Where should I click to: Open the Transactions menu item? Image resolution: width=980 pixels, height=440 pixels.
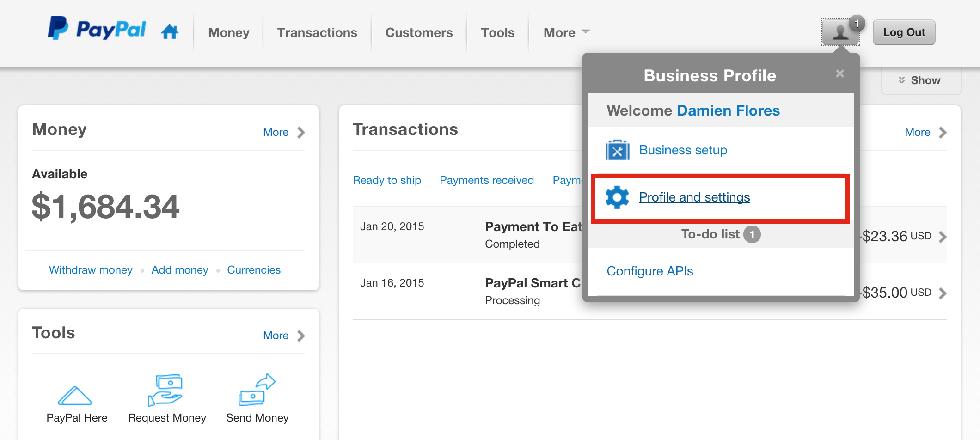(x=317, y=32)
